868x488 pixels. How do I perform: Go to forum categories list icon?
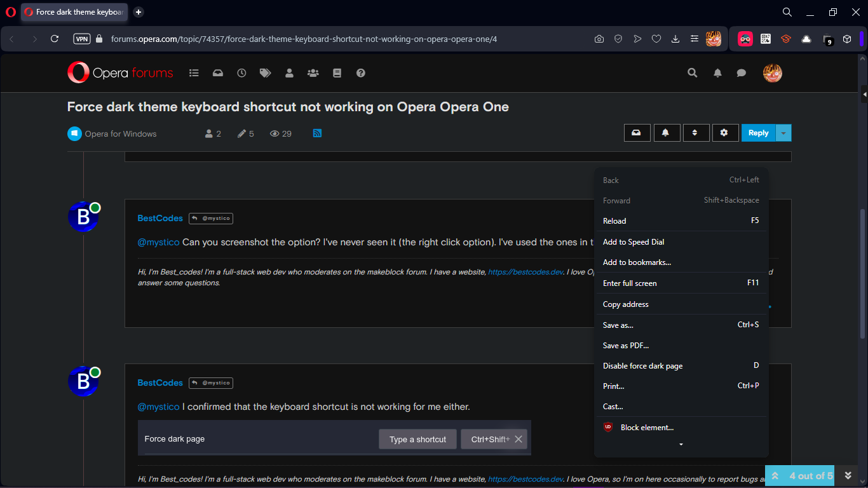click(194, 73)
